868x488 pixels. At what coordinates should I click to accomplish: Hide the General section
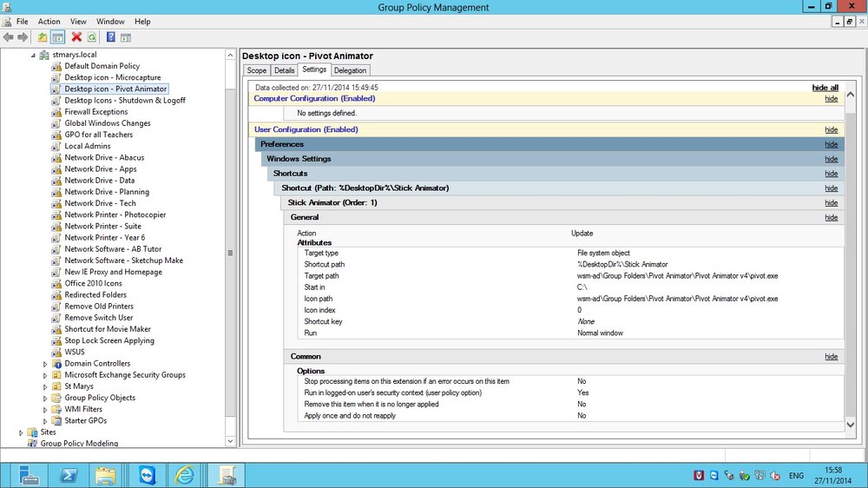(x=831, y=218)
